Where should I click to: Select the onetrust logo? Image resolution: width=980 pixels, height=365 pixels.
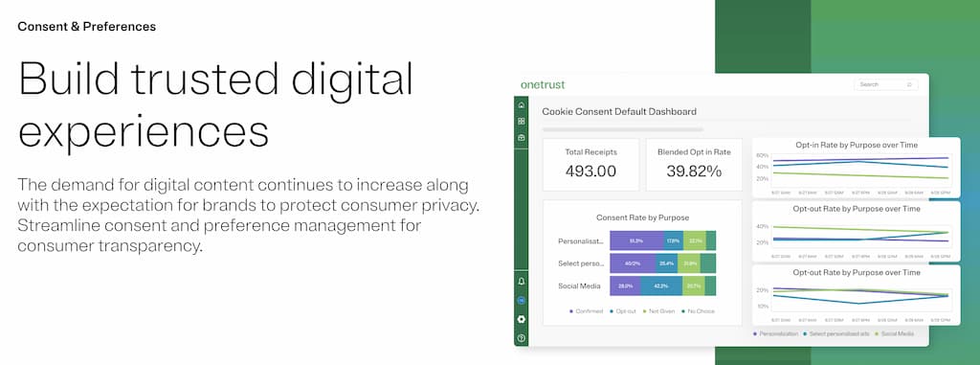point(543,84)
